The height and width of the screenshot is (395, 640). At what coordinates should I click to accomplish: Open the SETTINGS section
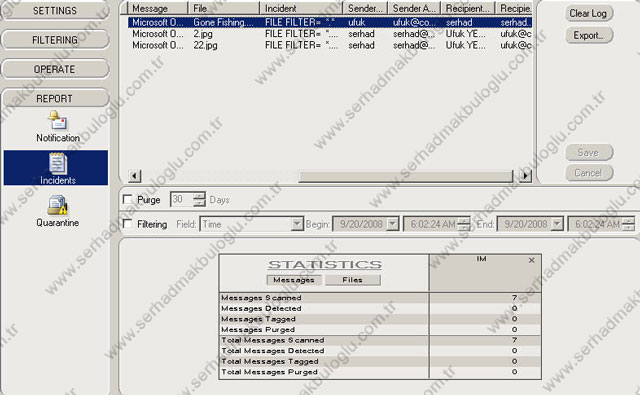55,11
